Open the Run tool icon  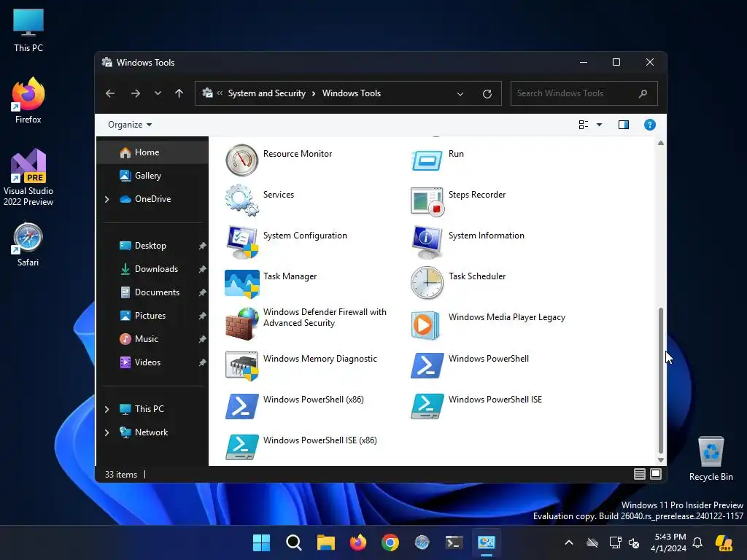[x=427, y=160]
